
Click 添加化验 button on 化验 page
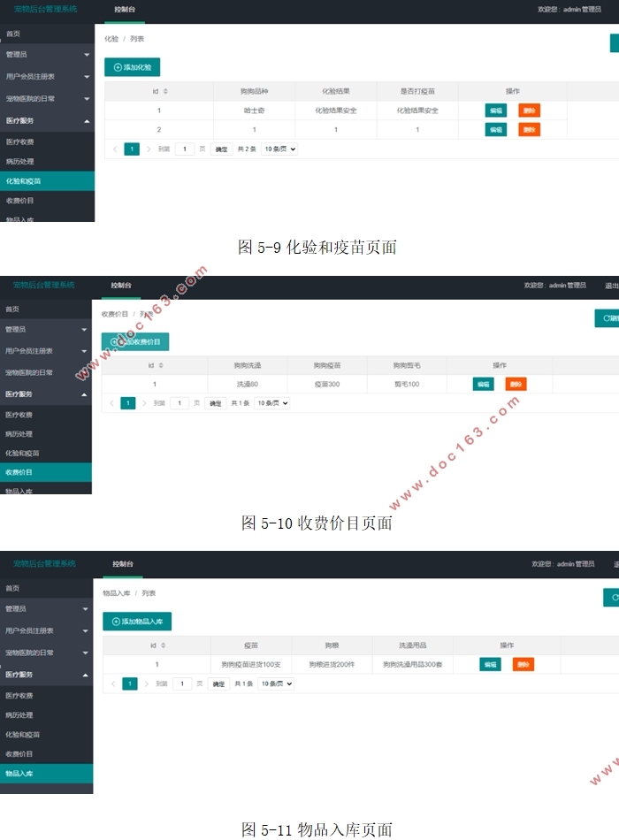coord(132,67)
